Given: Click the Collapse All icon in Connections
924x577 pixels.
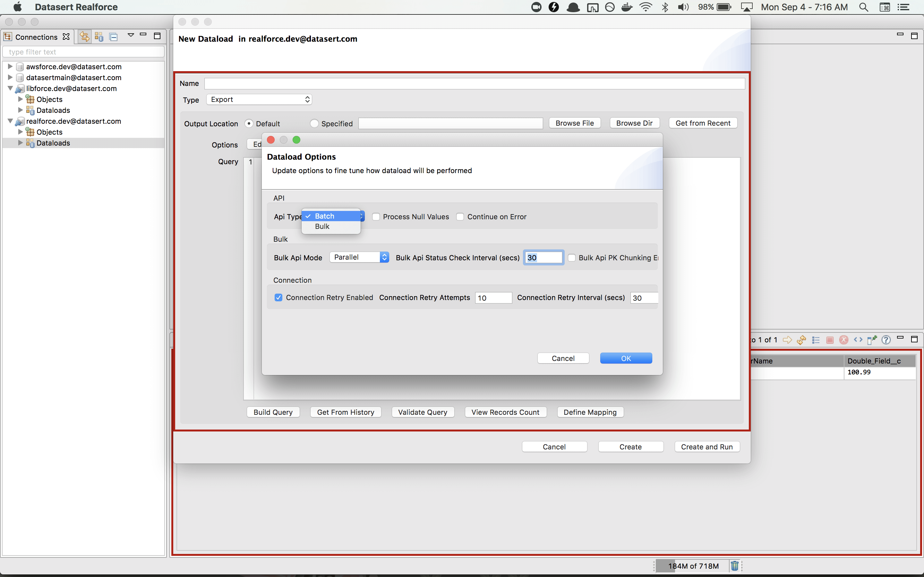Looking at the screenshot, I should coord(113,37).
